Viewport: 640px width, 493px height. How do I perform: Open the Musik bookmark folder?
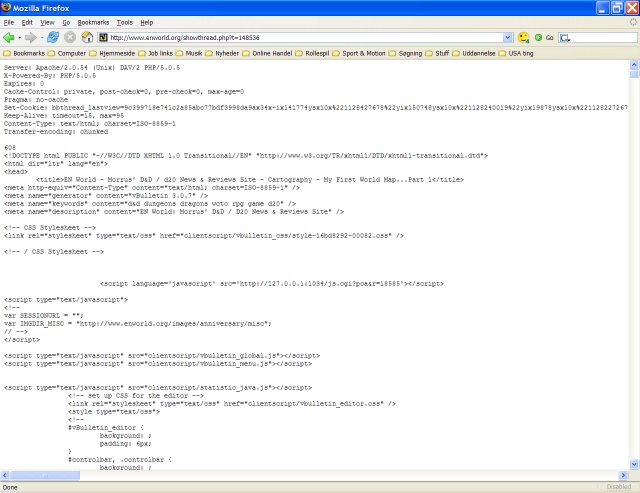click(189, 53)
